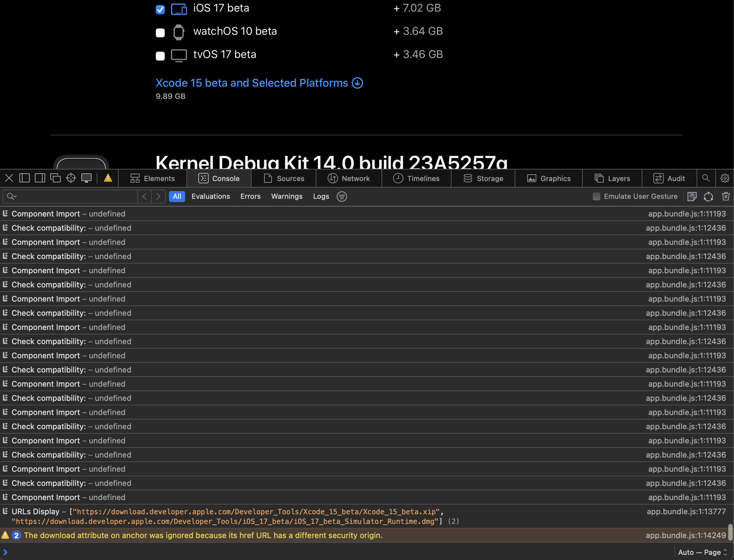
Task: Open Web Inspector settings gear
Action: pyautogui.click(x=725, y=178)
